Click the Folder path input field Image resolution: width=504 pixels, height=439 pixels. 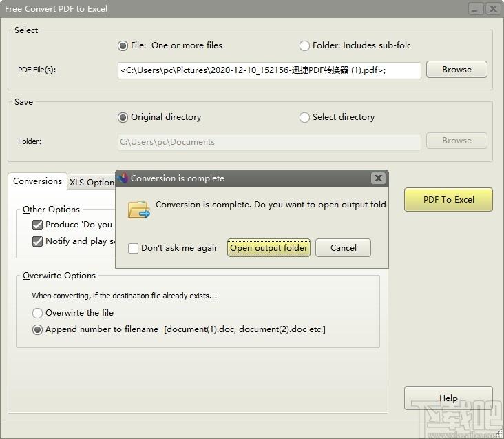[x=269, y=142]
